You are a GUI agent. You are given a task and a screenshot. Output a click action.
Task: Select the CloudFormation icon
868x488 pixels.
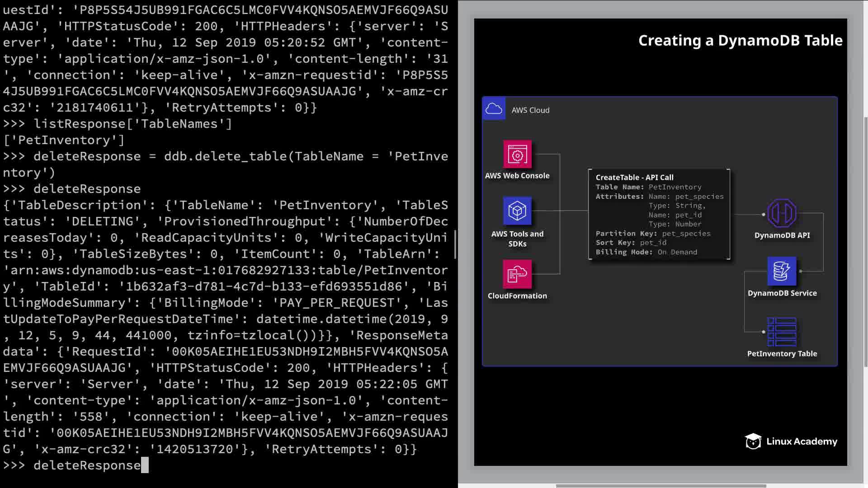click(517, 274)
